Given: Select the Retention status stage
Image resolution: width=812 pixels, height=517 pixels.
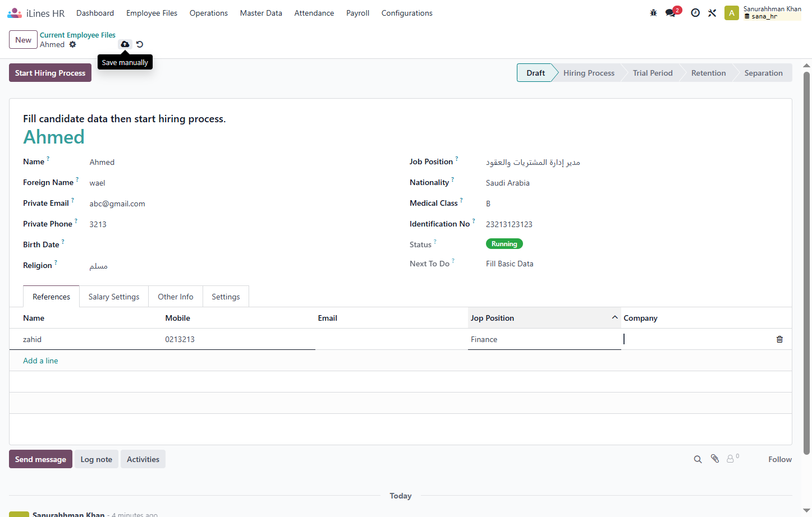Looking at the screenshot, I should pos(708,73).
